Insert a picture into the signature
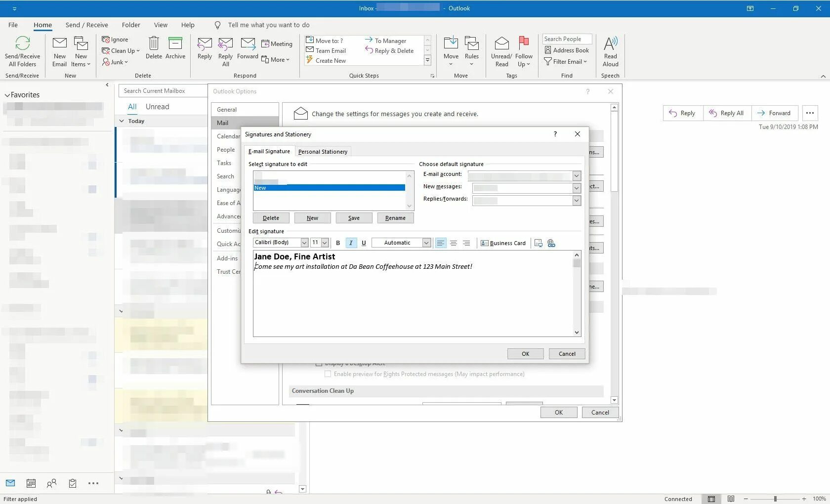The image size is (830, 504). tap(539, 243)
